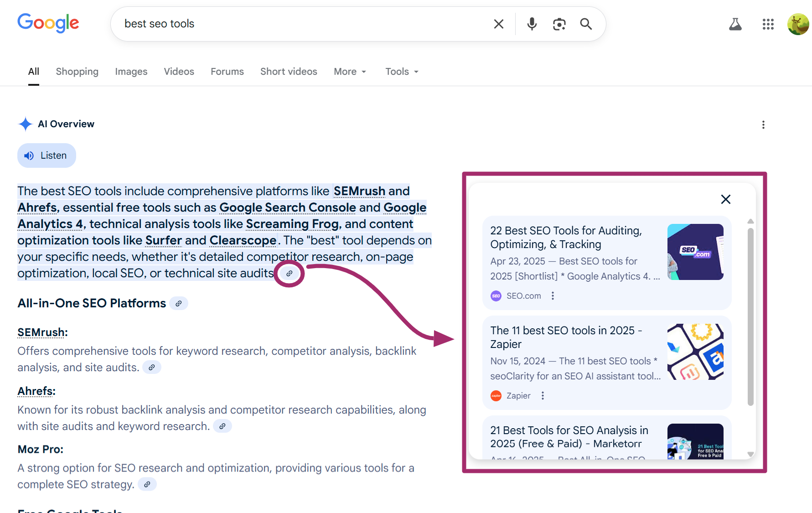The width and height of the screenshot is (812, 513).
Task: Close the sources side panel
Action: pyautogui.click(x=725, y=199)
